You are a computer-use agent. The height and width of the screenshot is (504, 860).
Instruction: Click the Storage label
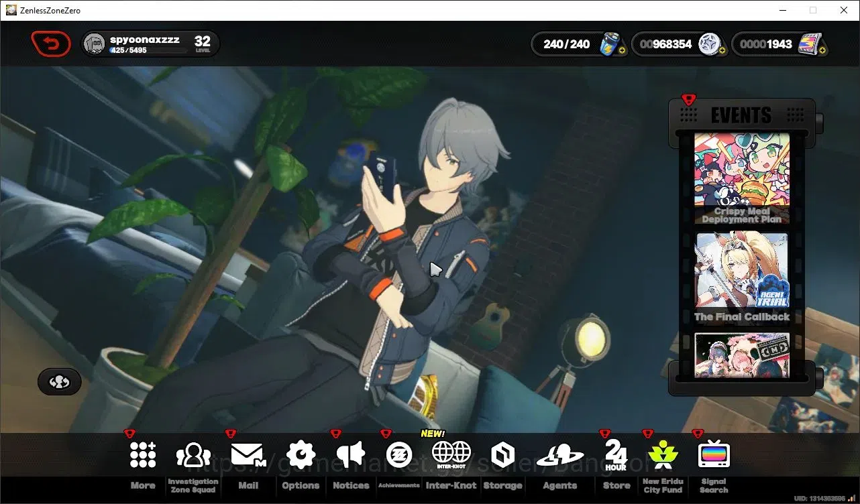[x=502, y=485]
